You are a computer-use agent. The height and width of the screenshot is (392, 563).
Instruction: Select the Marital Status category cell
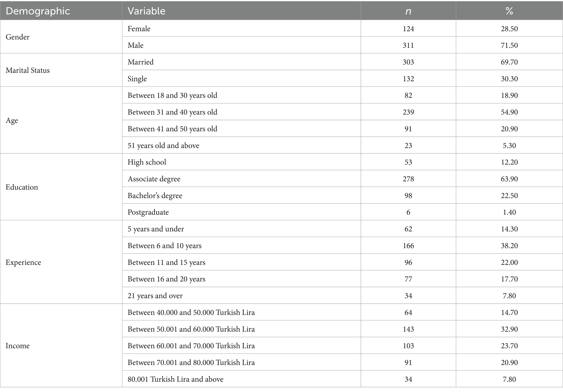point(28,70)
